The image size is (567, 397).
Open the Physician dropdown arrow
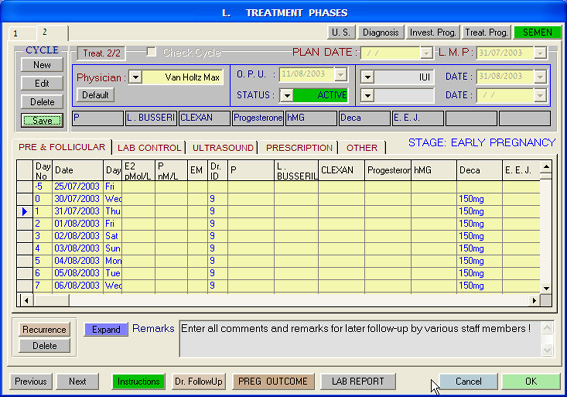(x=135, y=77)
